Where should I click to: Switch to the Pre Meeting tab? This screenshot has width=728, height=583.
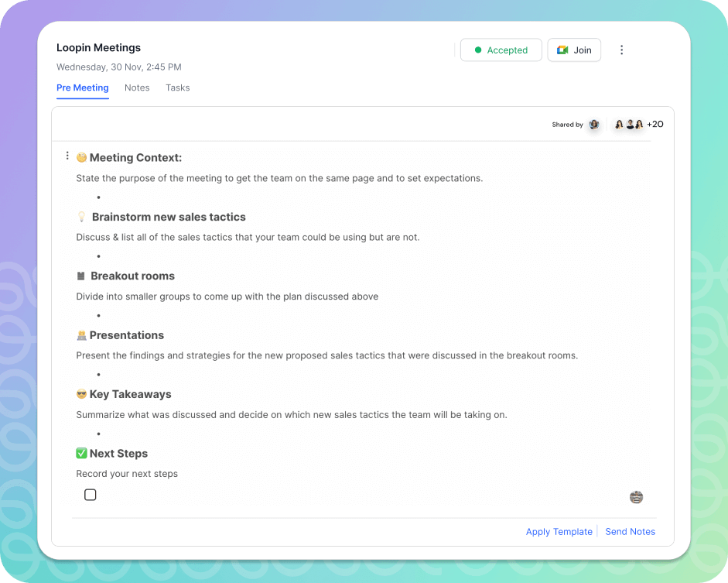pos(83,87)
